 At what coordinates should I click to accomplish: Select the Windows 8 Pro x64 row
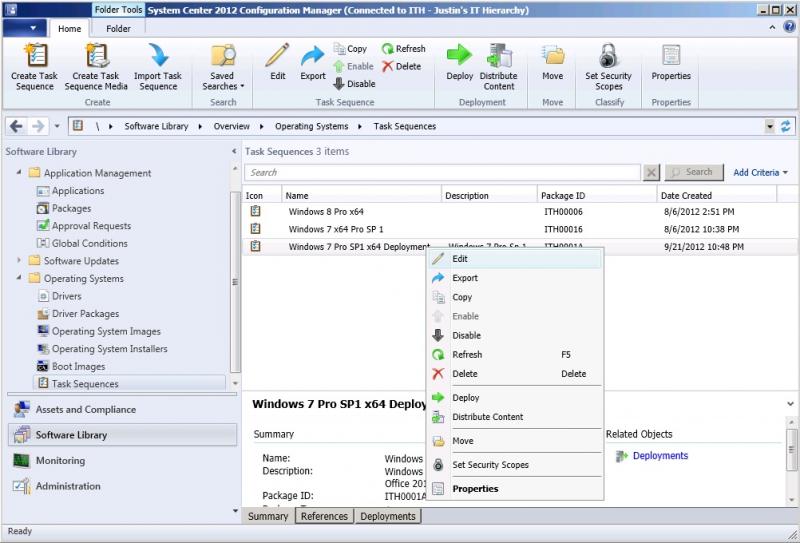click(520, 211)
